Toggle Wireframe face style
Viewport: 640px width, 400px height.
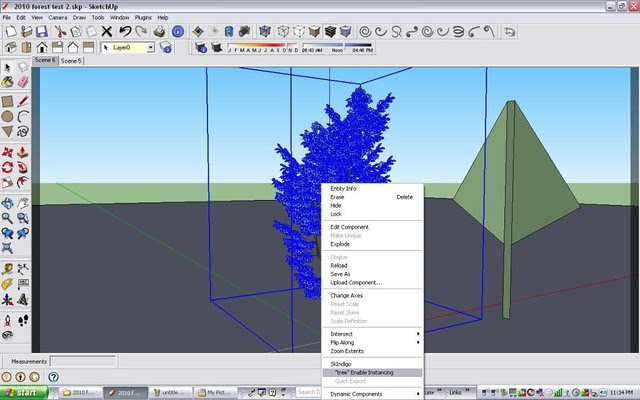[x=283, y=31]
